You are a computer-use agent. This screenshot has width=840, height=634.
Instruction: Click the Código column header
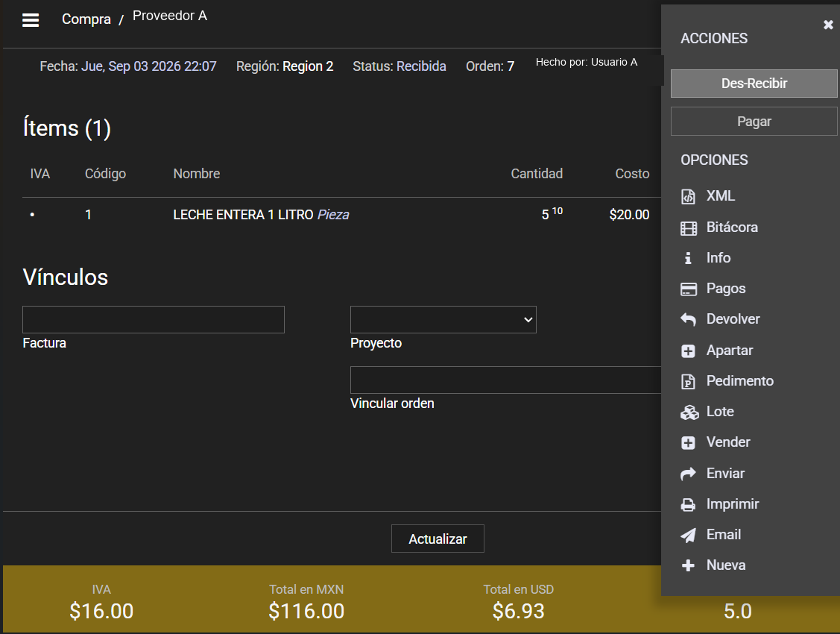point(106,174)
